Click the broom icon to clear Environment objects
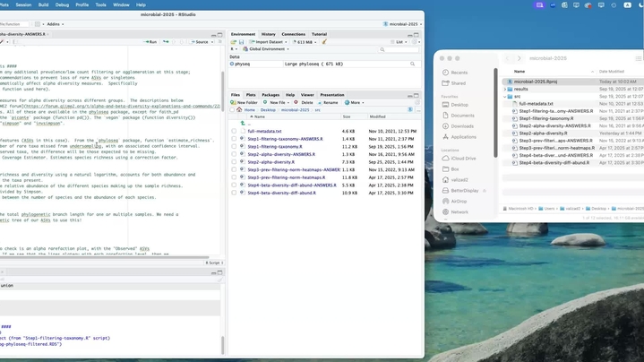 point(322,42)
